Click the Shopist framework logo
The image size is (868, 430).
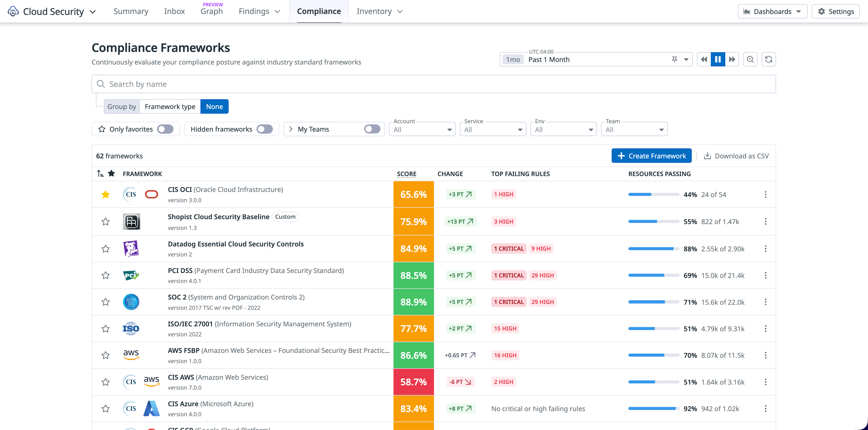[x=131, y=221]
